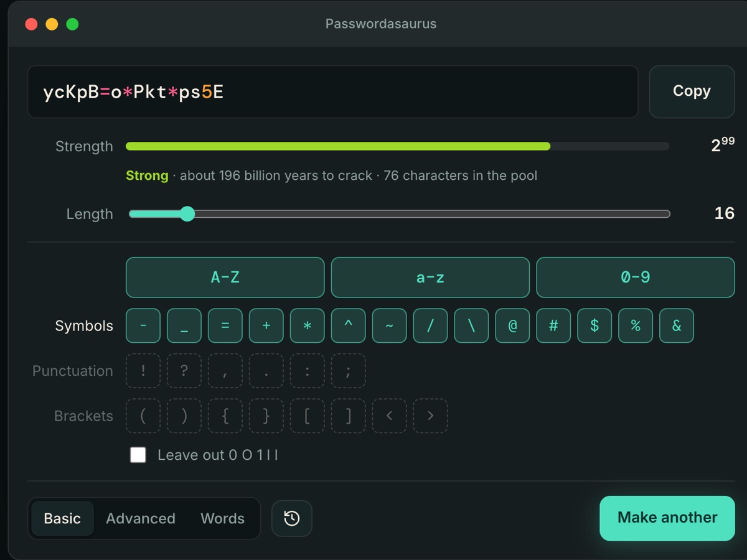Enable the less-than bracket chip
This screenshot has height=560, width=747.
pyautogui.click(x=390, y=416)
